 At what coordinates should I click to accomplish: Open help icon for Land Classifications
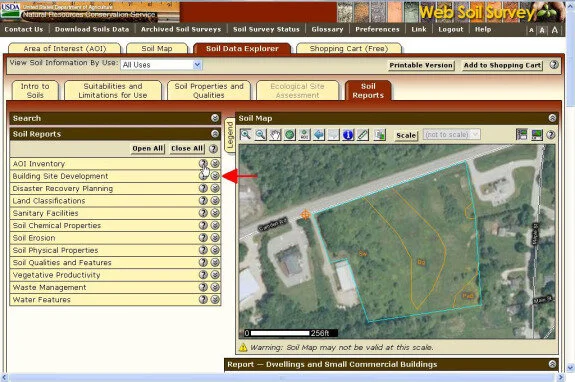(x=203, y=201)
